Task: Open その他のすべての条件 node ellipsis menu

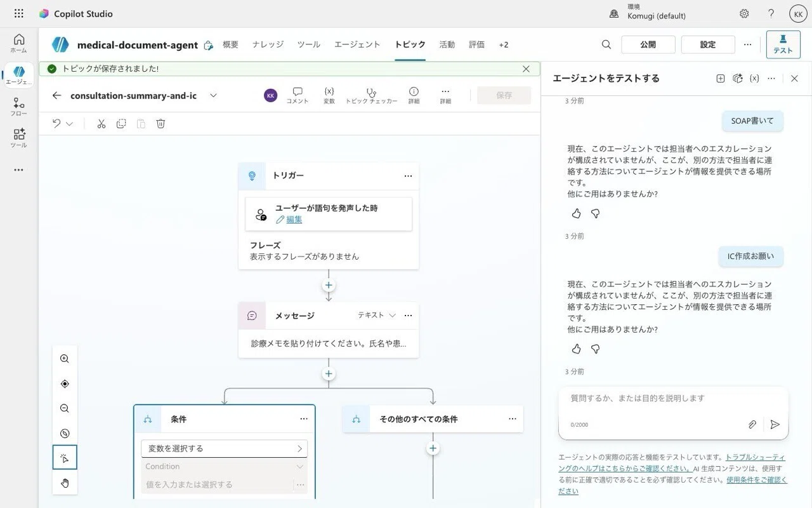Action: click(512, 419)
